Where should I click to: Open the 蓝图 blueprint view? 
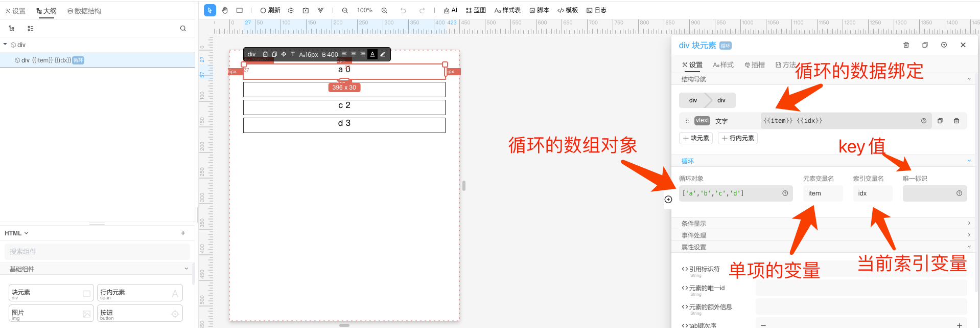click(x=476, y=10)
